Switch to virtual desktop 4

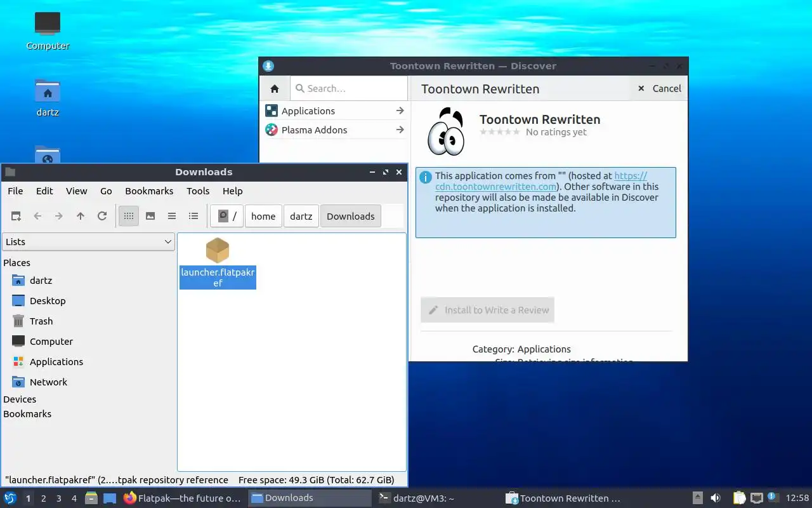point(74,498)
